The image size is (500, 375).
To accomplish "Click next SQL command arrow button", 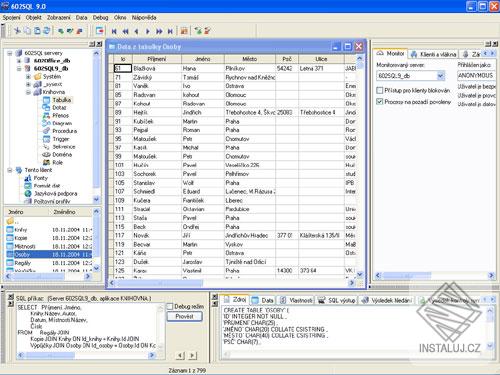I will pyautogui.click(x=192, y=355).
